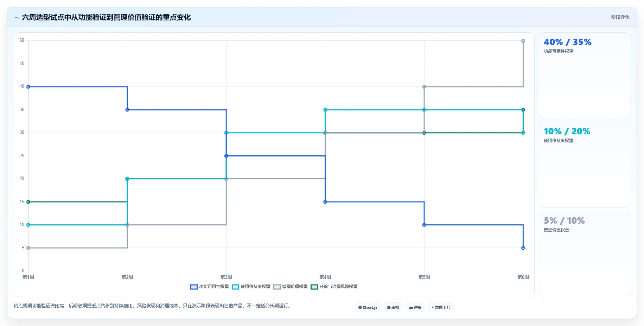Image resolution: width=644 pixels, height=326 pixels.
Task: Click the blue data point at 35 in 第2周
Action: (127, 110)
